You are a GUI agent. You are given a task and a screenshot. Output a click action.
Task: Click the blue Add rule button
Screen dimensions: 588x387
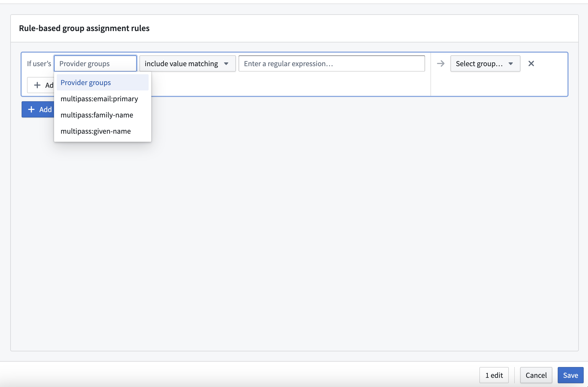38,109
